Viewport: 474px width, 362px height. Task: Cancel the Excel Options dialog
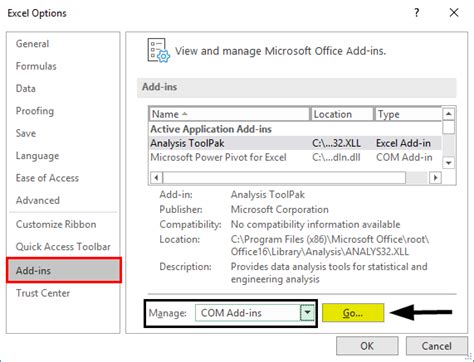click(x=436, y=346)
